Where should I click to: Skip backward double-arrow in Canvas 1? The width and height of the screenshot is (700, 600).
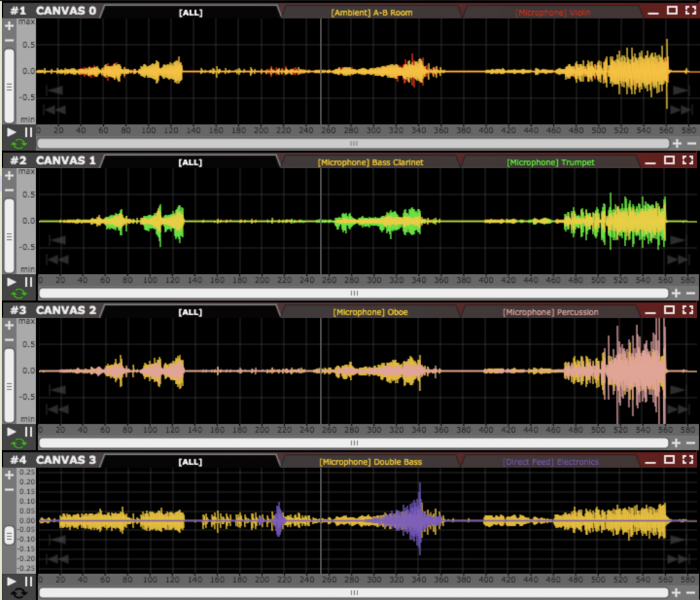coord(57,260)
